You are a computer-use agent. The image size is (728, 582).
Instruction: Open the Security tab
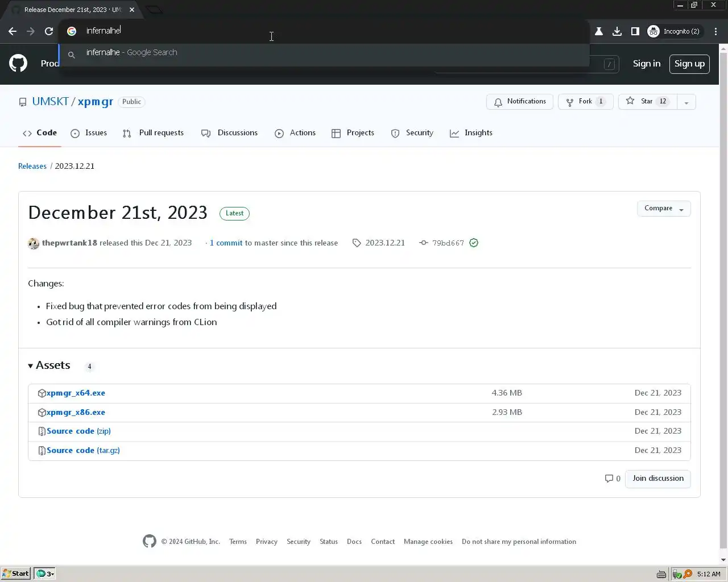point(412,133)
